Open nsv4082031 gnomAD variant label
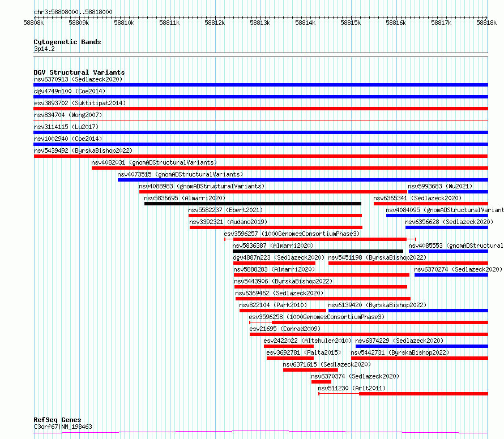 (x=154, y=162)
